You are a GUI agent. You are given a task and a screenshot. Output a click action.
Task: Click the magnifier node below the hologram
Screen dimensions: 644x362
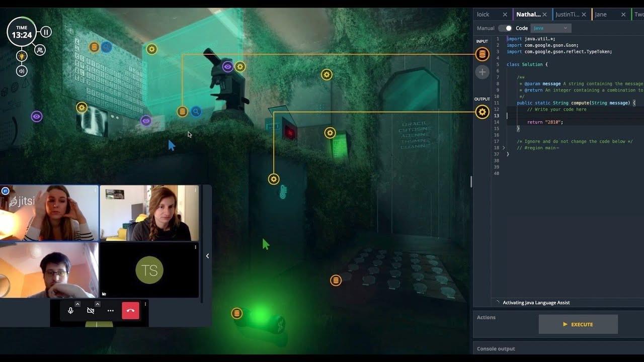pos(196,112)
